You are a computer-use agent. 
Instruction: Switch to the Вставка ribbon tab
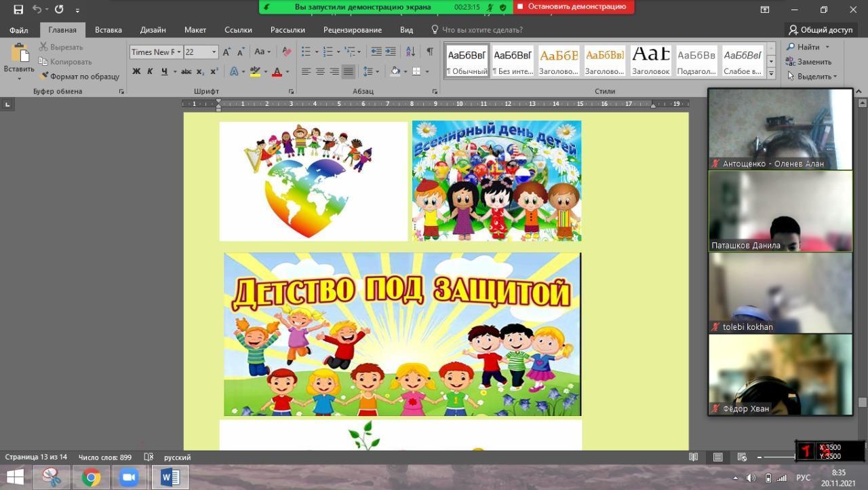(x=108, y=30)
